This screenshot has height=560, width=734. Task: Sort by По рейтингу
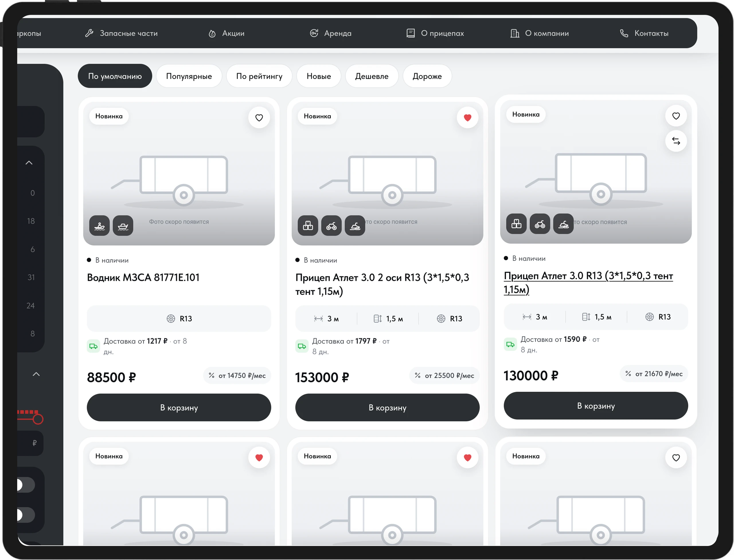[x=259, y=76]
